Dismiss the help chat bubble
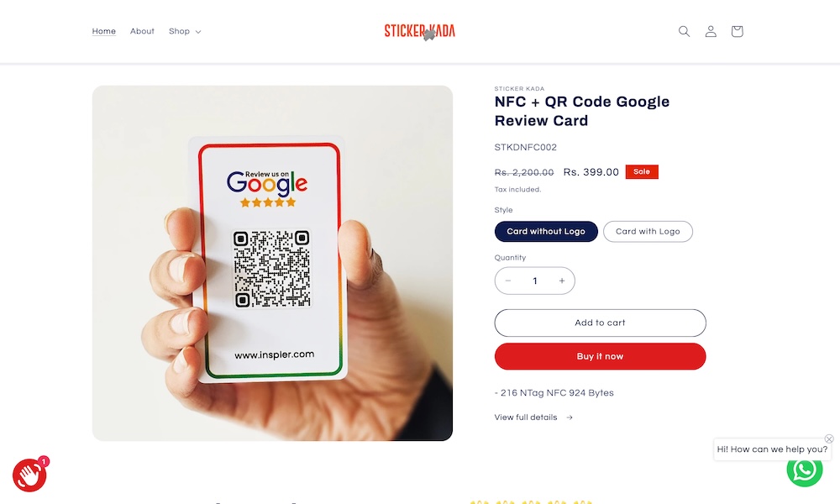The height and width of the screenshot is (504, 840). tap(829, 438)
